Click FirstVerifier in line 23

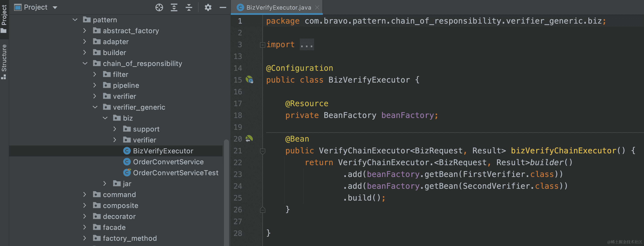coord(494,174)
